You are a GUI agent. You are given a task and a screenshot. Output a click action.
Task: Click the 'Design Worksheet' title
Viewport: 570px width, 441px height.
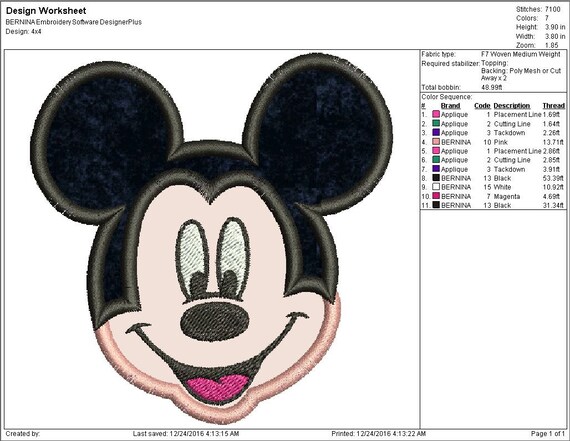click(46, 11)
